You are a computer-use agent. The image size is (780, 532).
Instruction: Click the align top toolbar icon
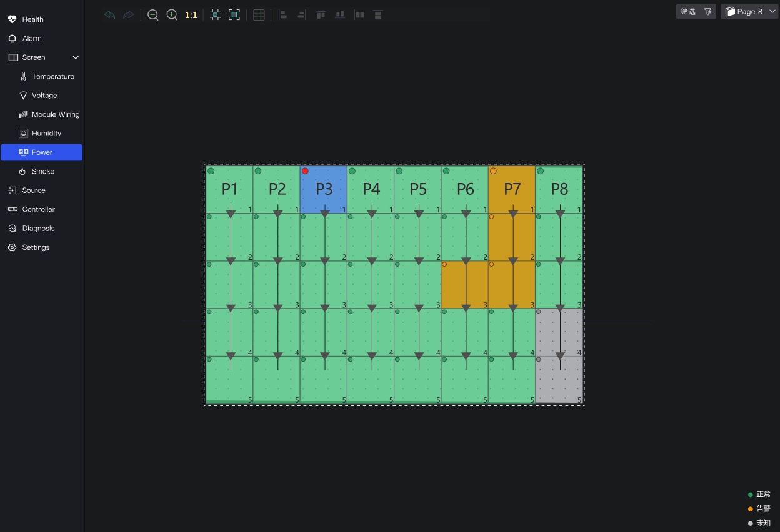click(x=321, y=15)
